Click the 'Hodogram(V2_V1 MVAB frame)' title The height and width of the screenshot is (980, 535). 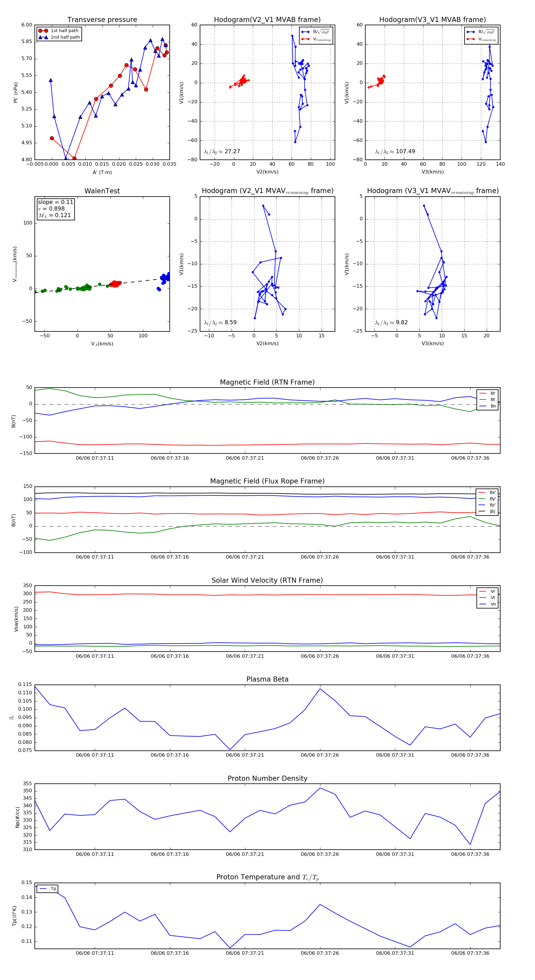(x=267, y=19)
